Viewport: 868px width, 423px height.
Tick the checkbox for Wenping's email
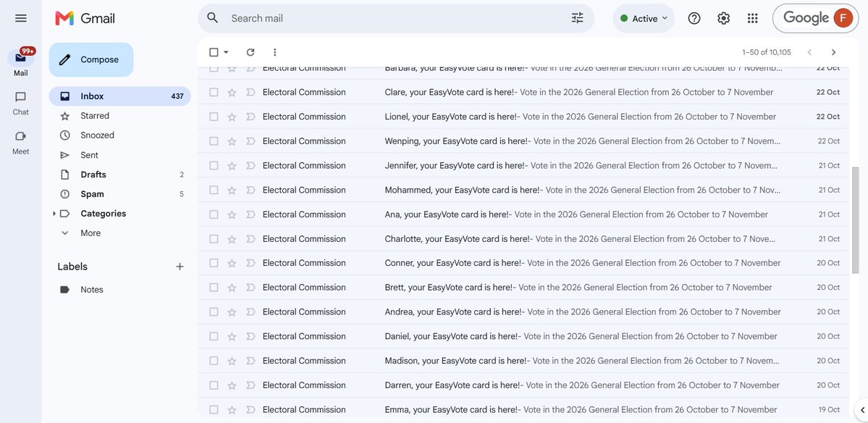214,141
